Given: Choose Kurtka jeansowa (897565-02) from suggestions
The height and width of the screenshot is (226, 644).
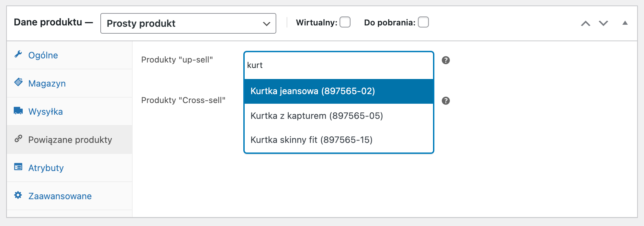Looking at the screenshot, I should point(339,91).
